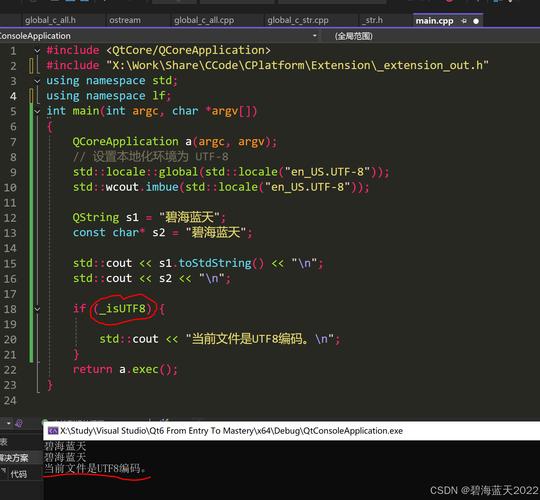Image resolution: width=540 pixels, height=500 pixels.
Task: Open the ConsoleApplication project scope dropdown
Action: coord(159,36)
